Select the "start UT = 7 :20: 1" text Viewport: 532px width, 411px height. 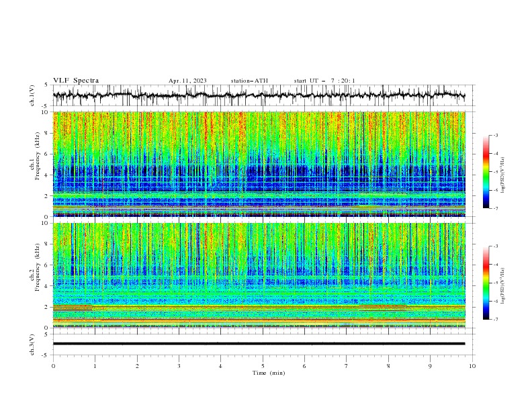click(x=324, y=81)
